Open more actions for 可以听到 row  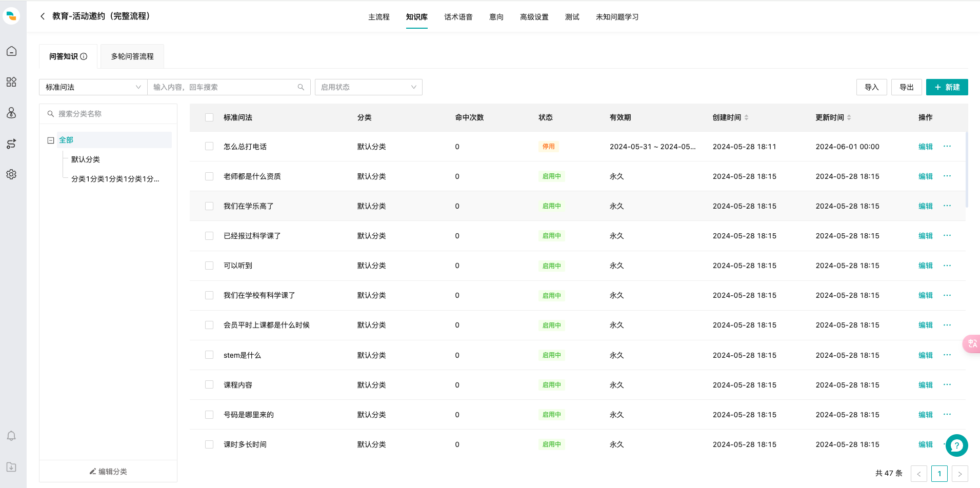click(947, 266)
